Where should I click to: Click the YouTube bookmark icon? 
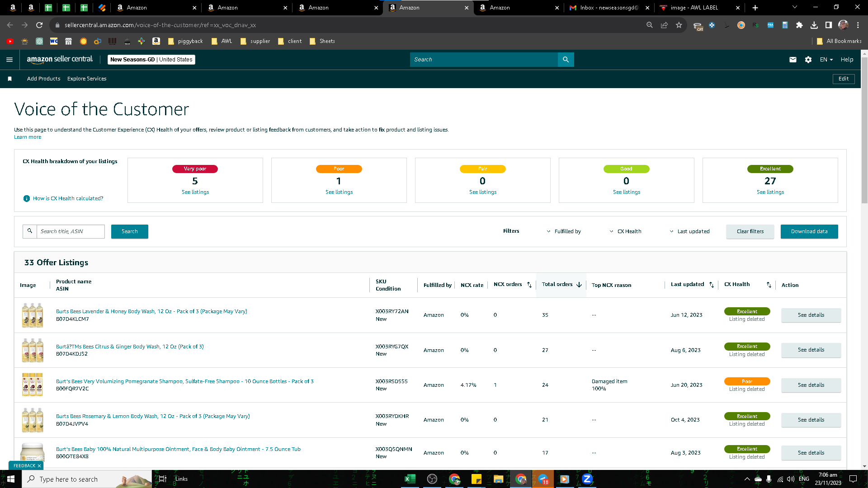(10, 41)
